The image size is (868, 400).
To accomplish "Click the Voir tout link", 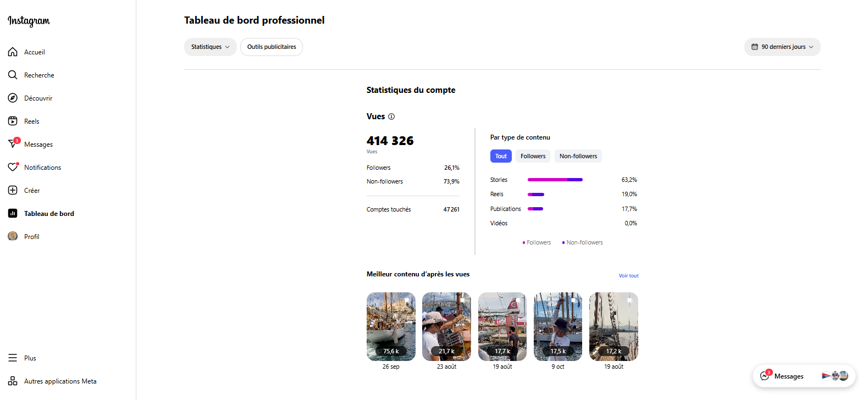I will click(628, 276).
